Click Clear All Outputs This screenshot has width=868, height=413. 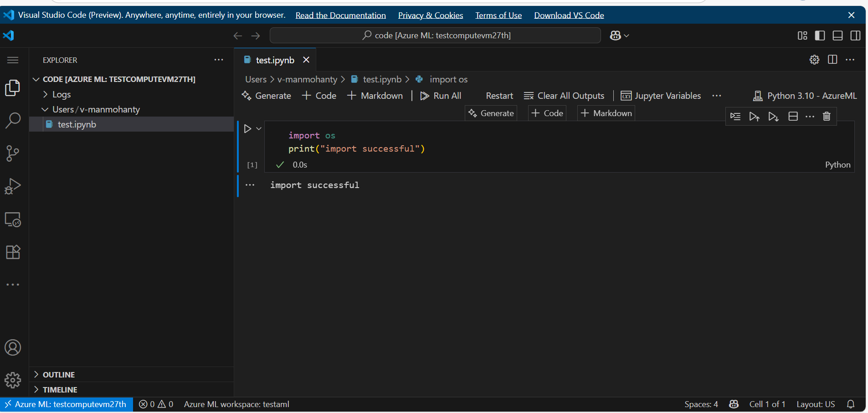click(x=564, y=96)
